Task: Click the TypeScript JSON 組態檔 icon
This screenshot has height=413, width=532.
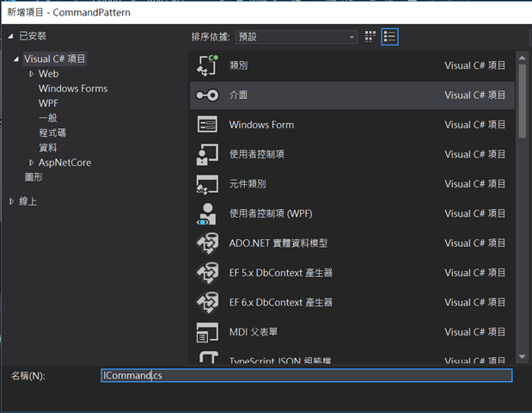Action: [x=208, y=357]
